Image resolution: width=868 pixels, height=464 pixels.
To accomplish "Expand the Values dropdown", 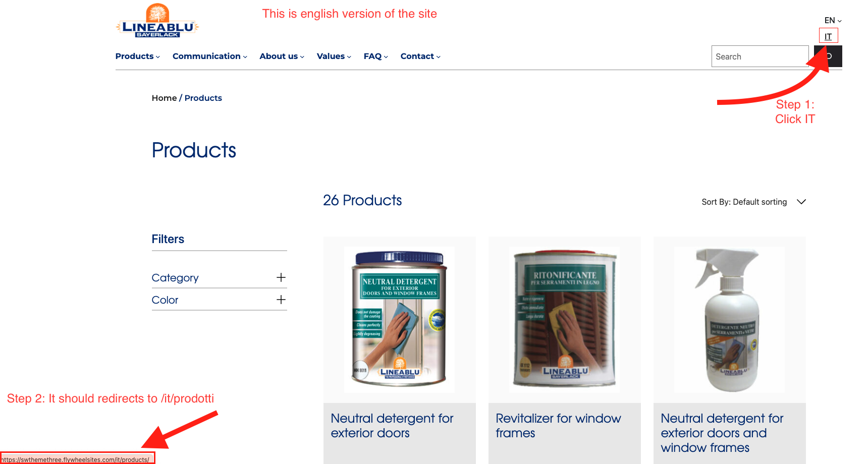I will 334,56.
